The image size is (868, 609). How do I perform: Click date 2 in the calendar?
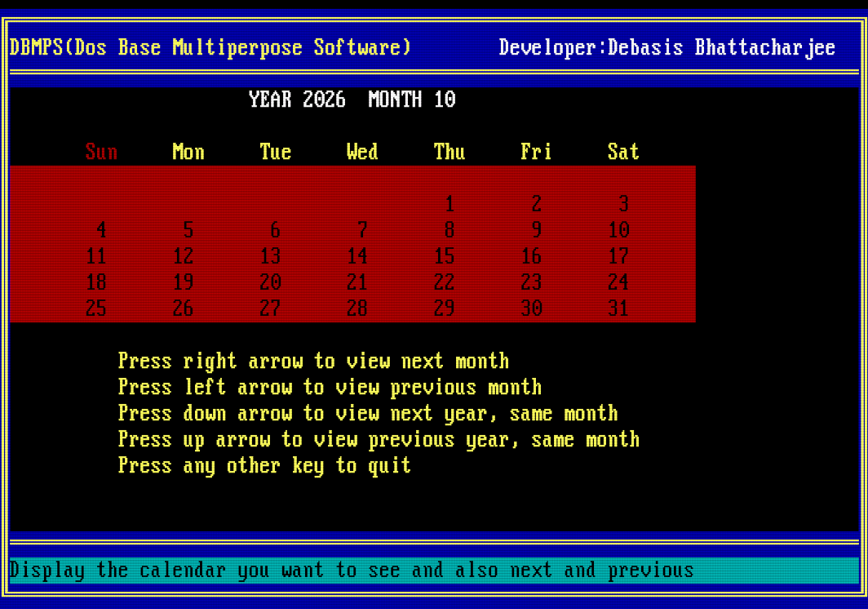pos(537,204)
